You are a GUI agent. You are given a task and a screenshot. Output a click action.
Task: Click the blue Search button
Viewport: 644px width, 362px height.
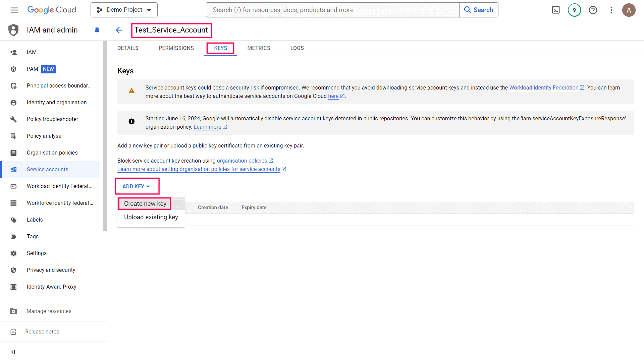point(478,10)
